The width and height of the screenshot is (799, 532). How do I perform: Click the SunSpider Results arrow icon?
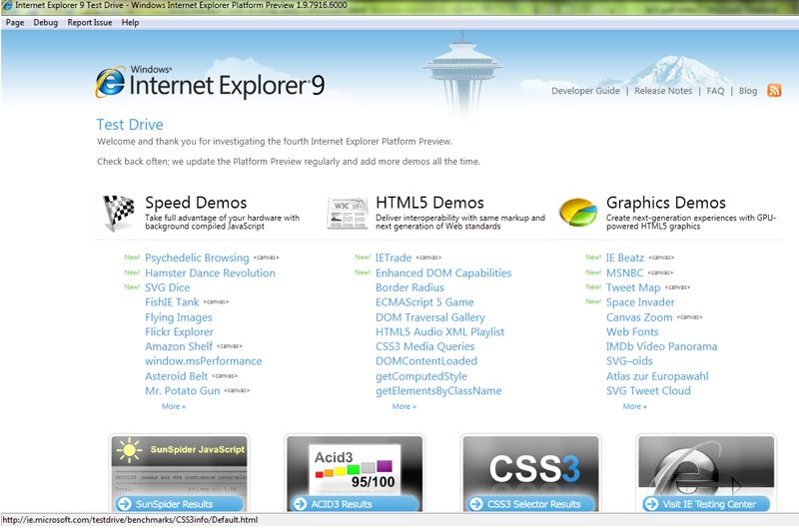point(124,504)
